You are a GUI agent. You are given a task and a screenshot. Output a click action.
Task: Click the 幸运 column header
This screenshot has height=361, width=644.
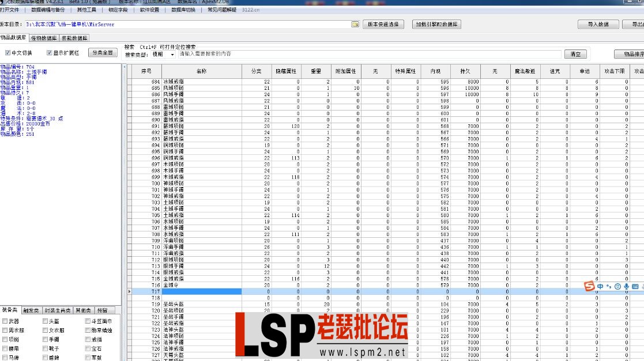[x=585, y=71]
